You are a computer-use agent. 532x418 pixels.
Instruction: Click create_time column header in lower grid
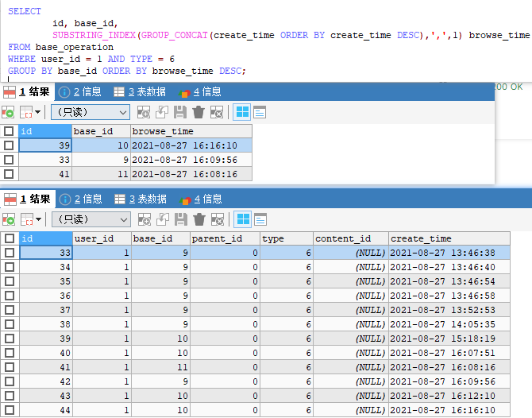point(449,238)
